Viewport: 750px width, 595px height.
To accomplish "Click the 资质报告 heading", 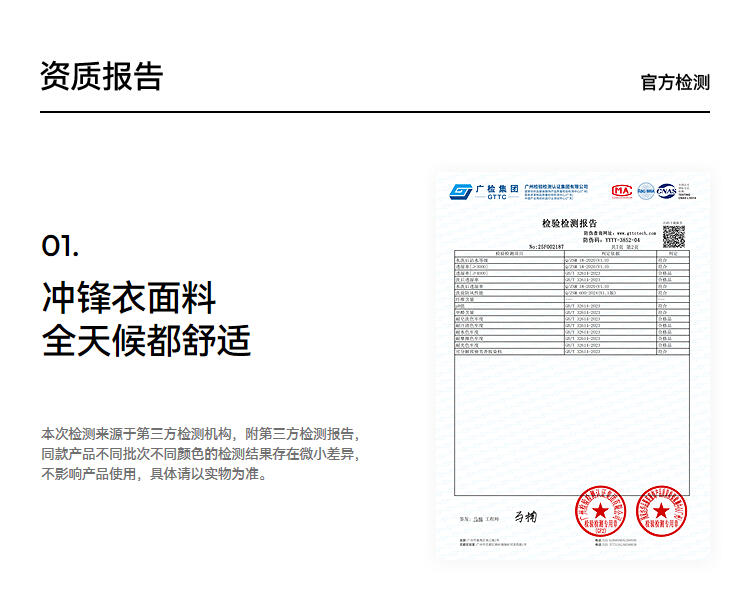I will tap(101, 76).
